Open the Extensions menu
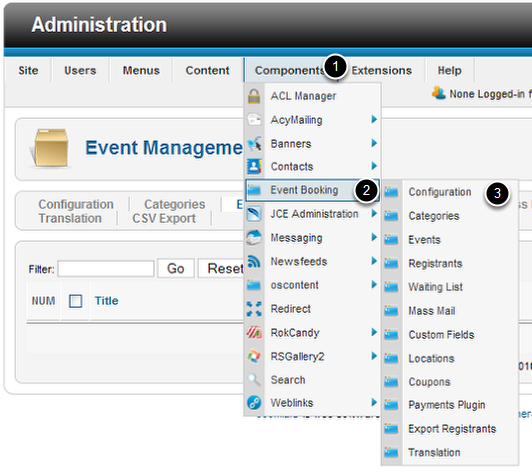The image size is (532, 475). coord(382,71)
